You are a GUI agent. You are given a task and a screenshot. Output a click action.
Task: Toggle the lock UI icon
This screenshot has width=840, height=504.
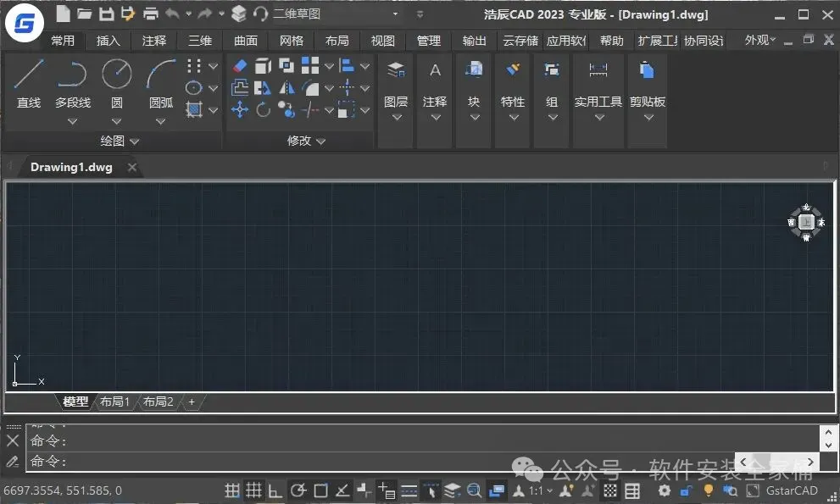coord(687,490)
